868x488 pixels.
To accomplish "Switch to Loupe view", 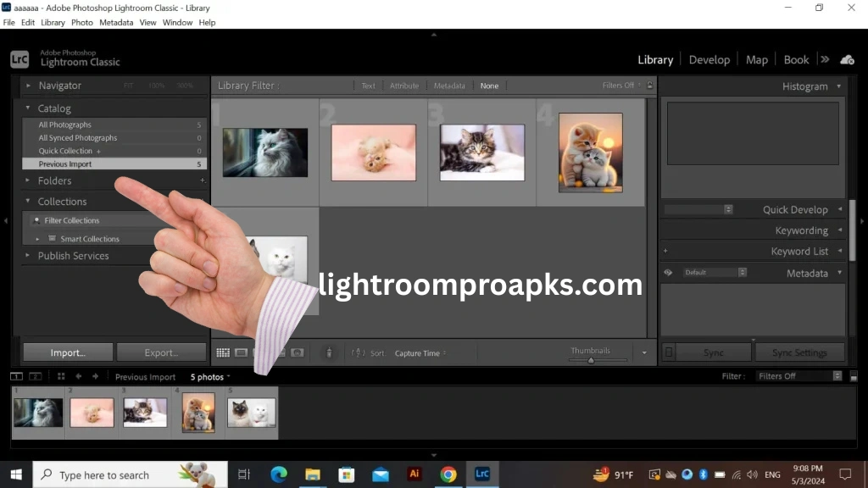I will [x=241, y=352].
